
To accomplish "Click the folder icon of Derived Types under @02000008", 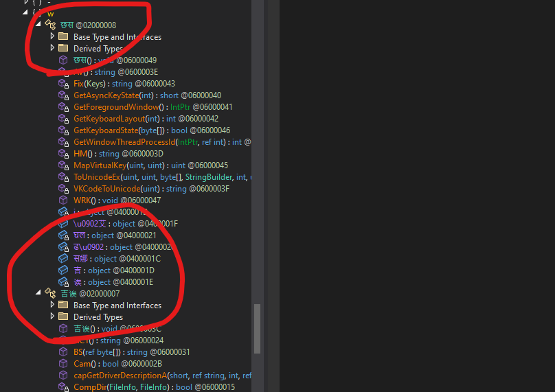I will click(x=63, y=49).
